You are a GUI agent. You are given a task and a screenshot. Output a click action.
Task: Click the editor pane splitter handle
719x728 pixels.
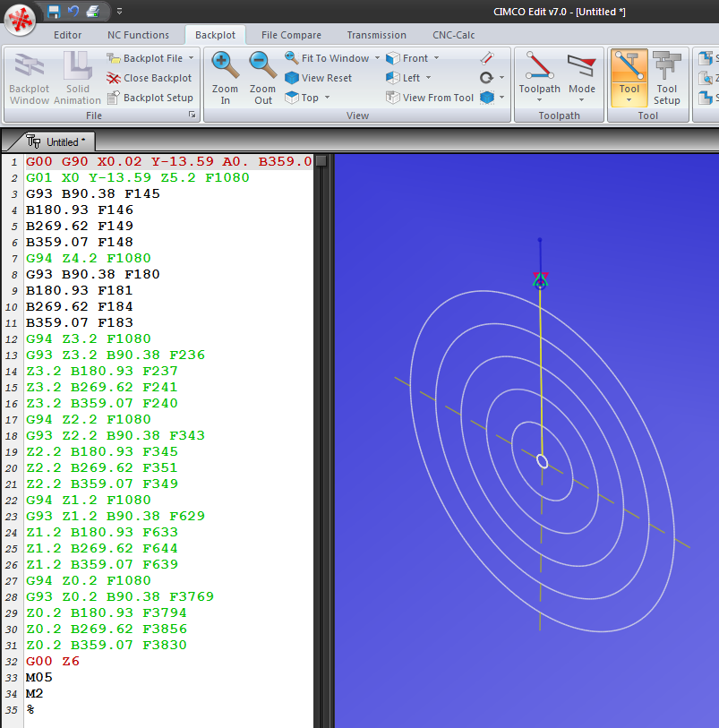pos(321,161)
